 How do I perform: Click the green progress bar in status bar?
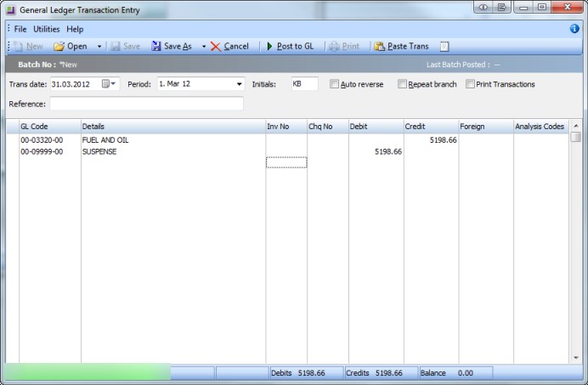tap(88, 372)
